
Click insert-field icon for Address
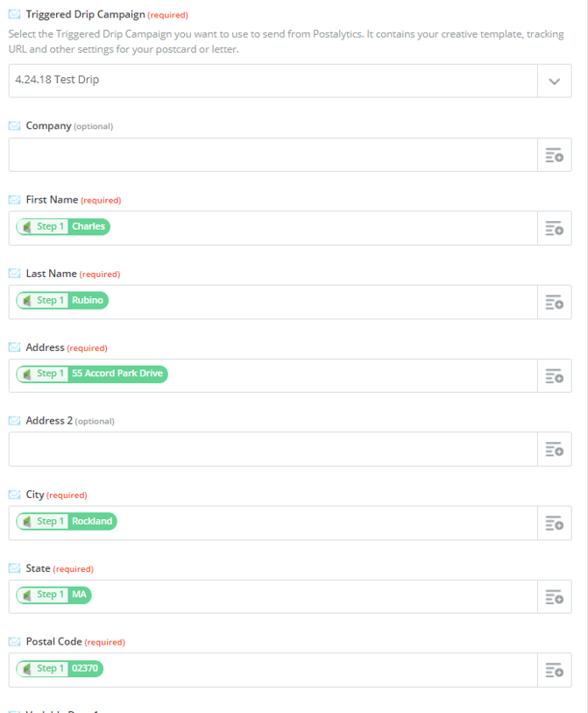555,375
